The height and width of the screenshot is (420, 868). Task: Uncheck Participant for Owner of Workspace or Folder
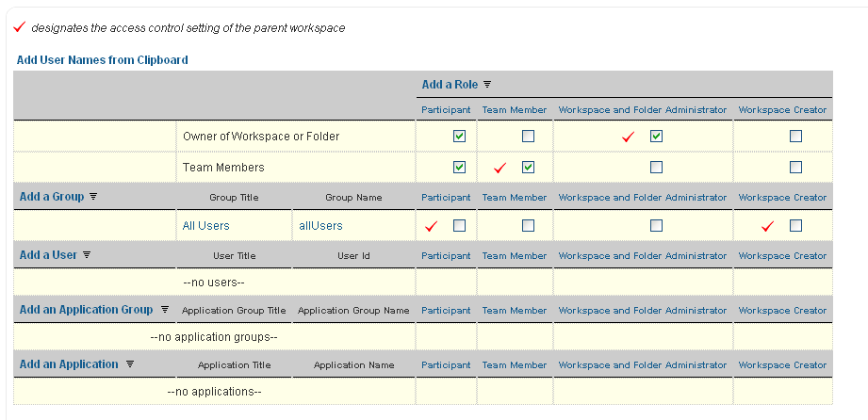pos(459,136)
